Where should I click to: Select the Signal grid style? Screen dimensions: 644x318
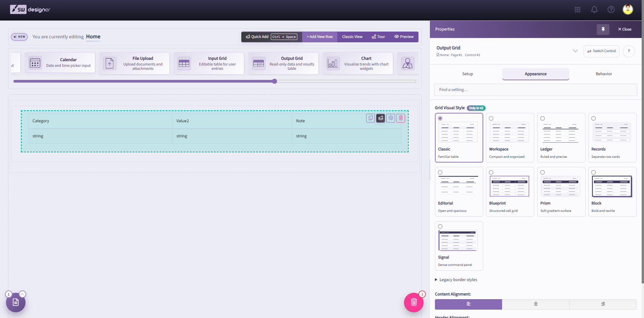coord(459,246)
